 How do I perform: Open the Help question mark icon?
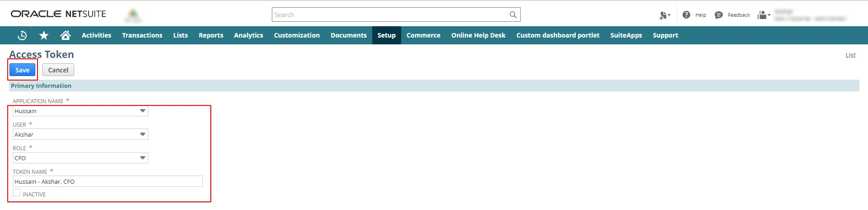click(x=686, y=15)
